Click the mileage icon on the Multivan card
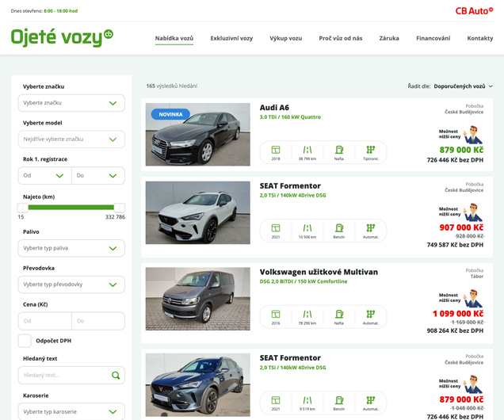 [307, 314]
